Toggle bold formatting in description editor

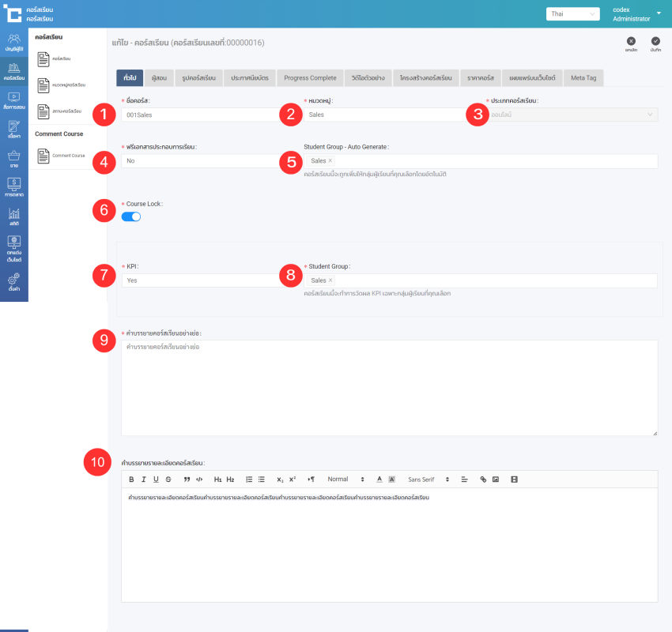pos(131,480)
